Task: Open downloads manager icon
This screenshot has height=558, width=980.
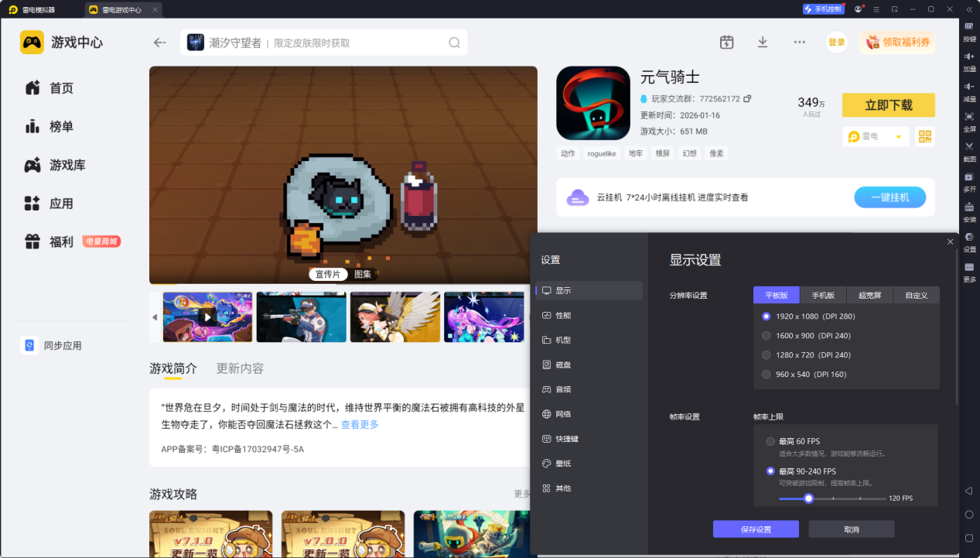Action: (763, 43)
